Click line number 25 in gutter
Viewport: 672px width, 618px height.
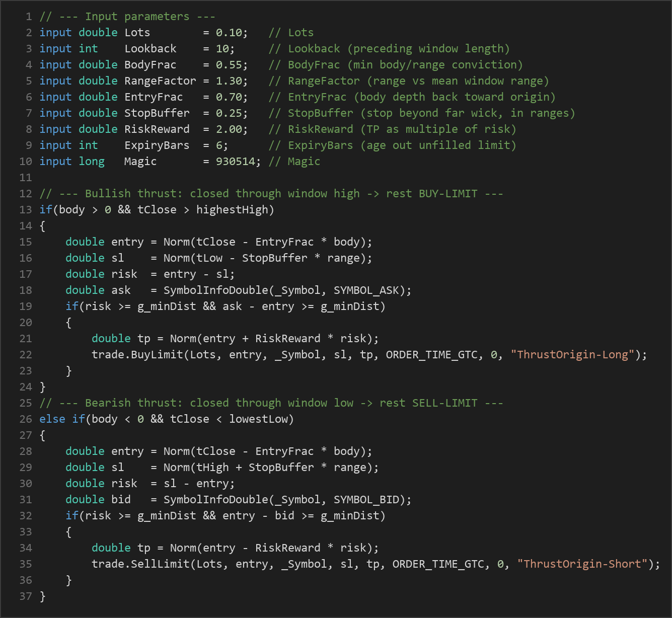(x=26, y=403)
